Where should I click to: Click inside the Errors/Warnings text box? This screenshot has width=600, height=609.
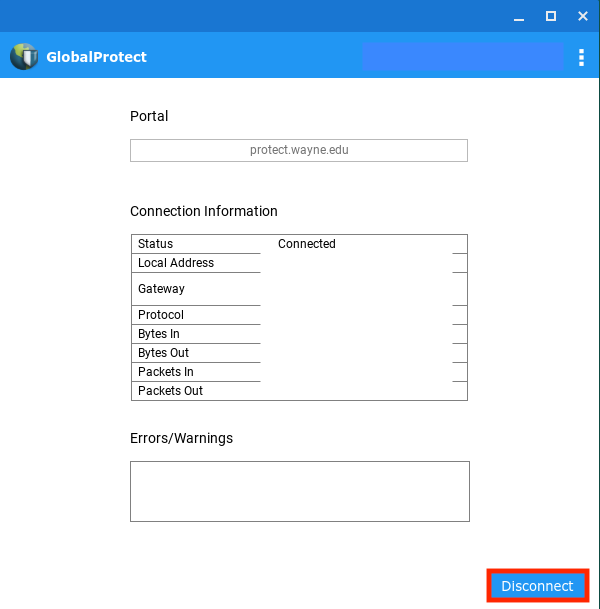pos(300,491)
